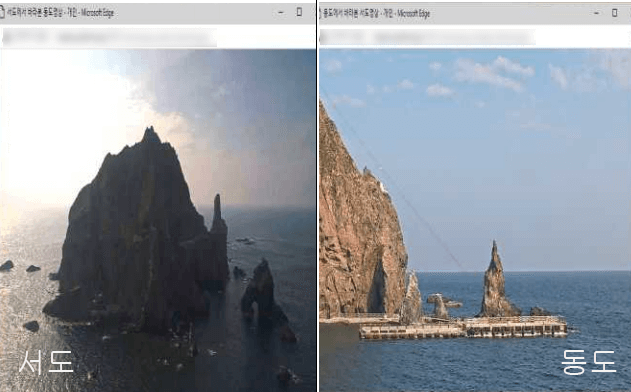Maximize the right Edge window showing 동도
The image size is (631, 392).
pyautogui.click(x=615, y=12)
